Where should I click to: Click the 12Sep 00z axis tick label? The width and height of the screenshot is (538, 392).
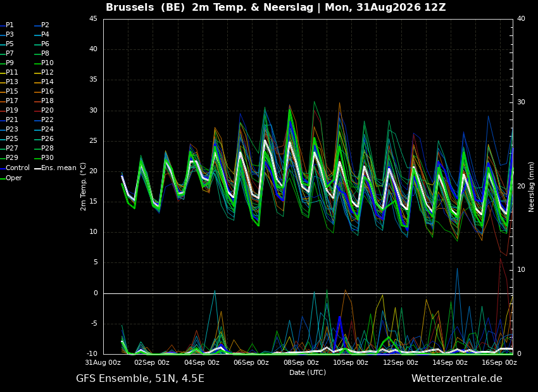pyautogui.click(x=401, y=362)
